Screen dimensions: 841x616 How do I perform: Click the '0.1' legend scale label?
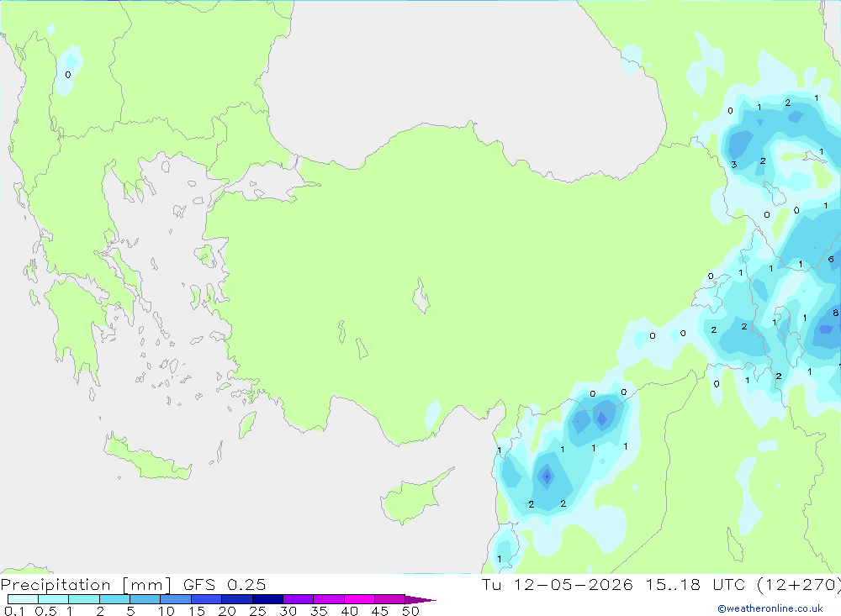point(14,611)
